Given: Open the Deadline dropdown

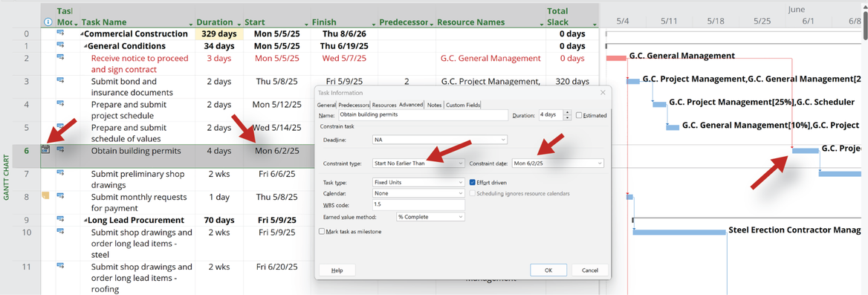Looking at the screenshot, I should click(x=504, y=140).
